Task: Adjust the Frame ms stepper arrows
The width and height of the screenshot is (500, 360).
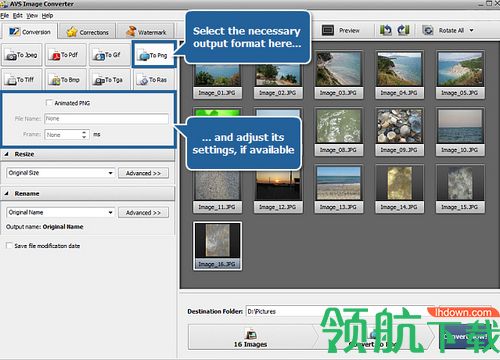Action: tap(84, 134)
